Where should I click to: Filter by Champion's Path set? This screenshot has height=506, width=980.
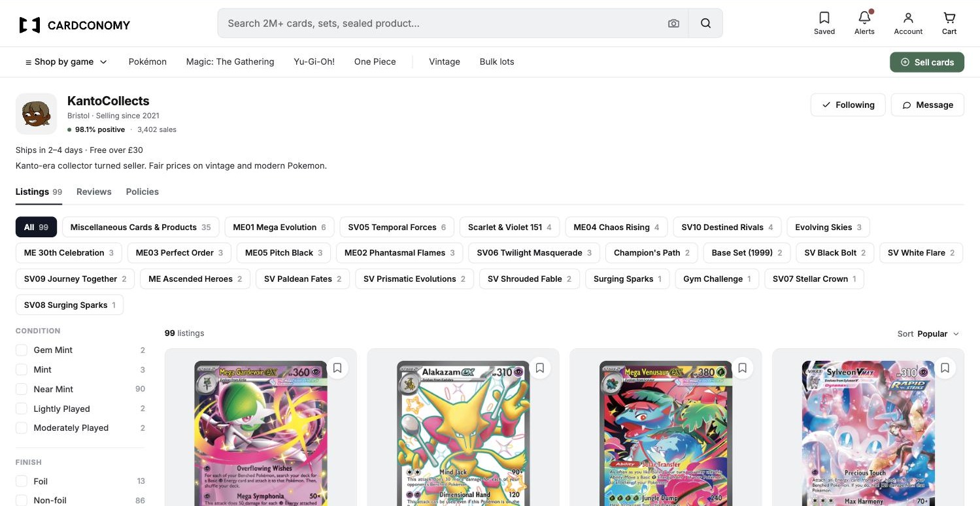[x=652, y=252]
